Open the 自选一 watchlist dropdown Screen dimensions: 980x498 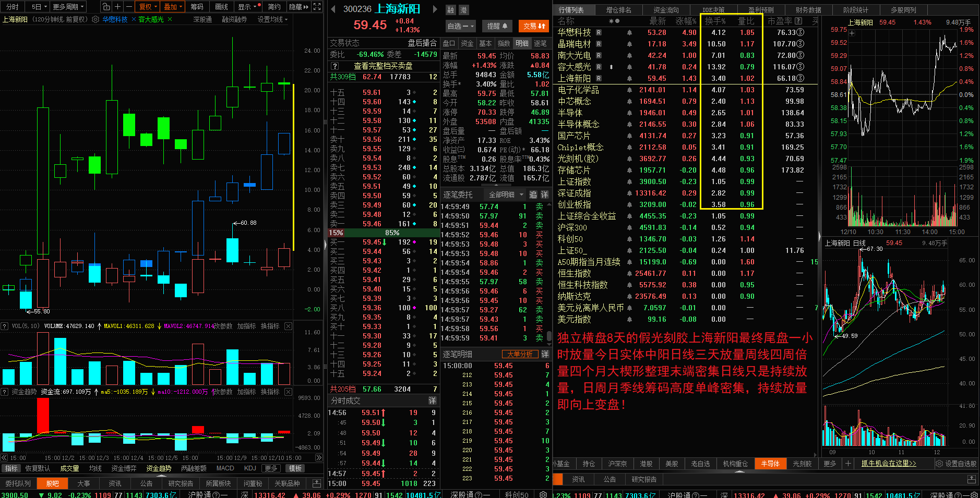(460, 26)
